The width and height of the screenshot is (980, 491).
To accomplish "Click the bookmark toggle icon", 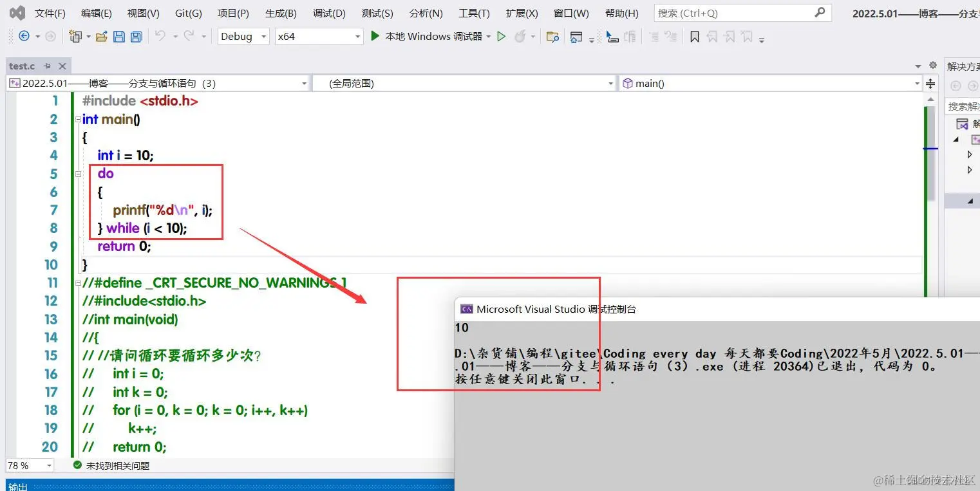I will [694, 37].
